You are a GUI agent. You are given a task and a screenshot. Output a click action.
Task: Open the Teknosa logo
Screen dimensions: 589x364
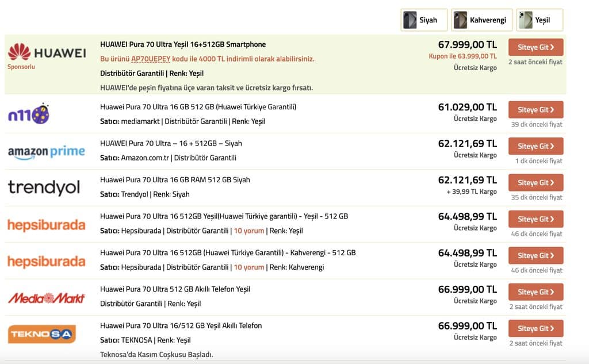pos(41,334)
